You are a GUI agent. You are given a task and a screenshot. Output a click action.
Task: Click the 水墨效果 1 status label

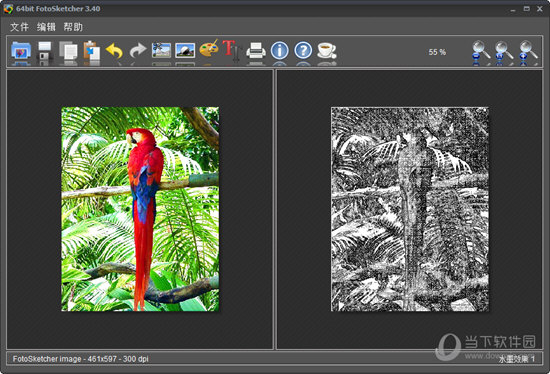point(517,359)
